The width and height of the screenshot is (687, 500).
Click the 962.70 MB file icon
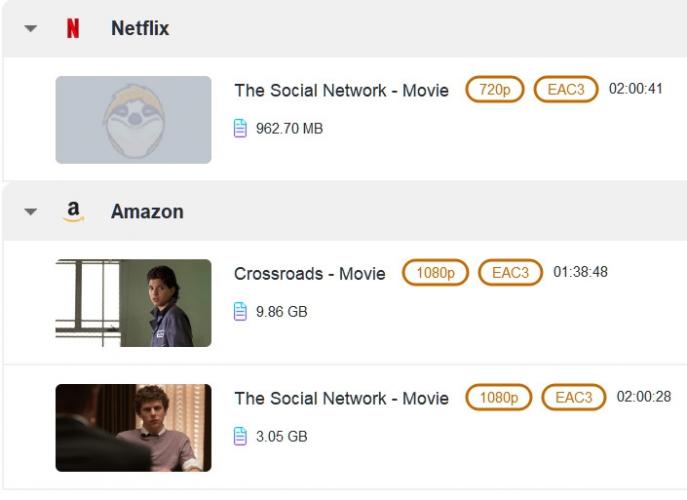(x=240, y=128)
